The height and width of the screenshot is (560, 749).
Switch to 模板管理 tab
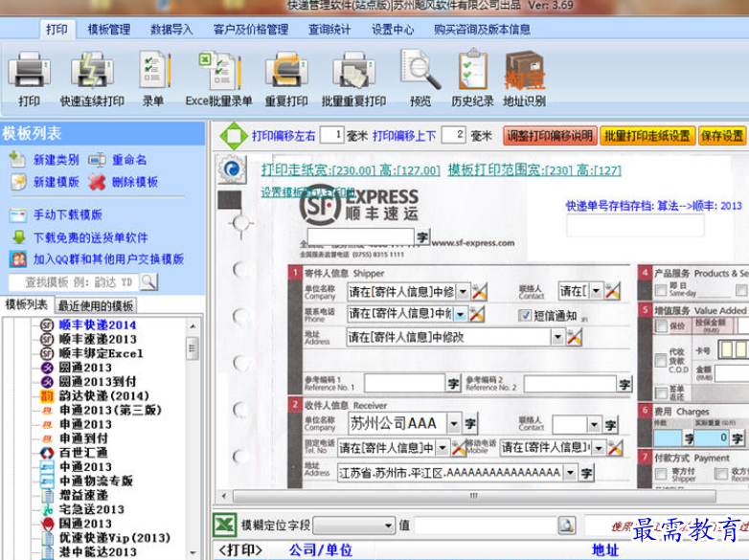[x=109, y=30]
